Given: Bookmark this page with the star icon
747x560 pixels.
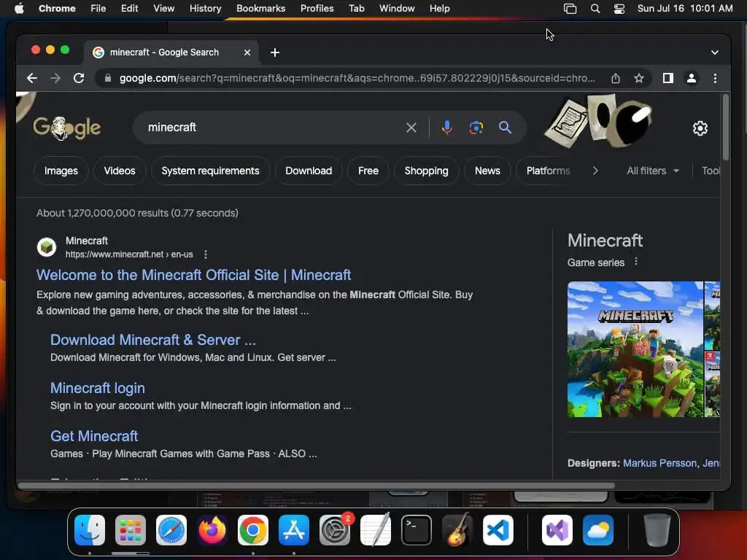Looking at the screenshot, I should (x=639, y=78).
